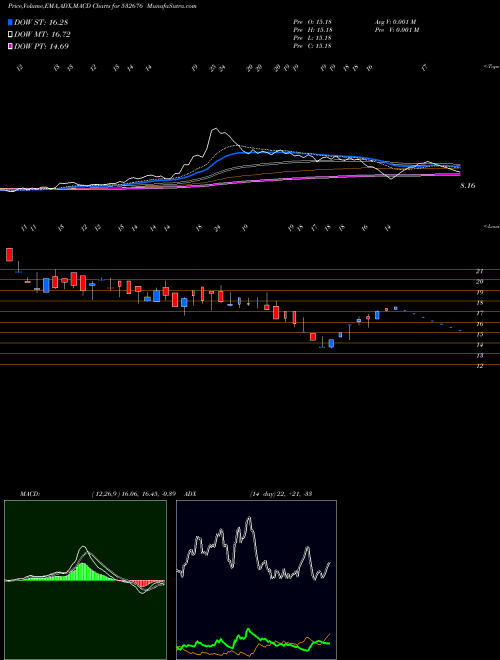
Task: Click the price axis label 15
Action: coord(479,335)
